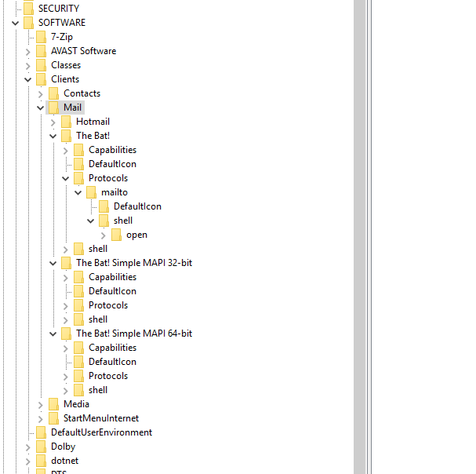476x474 pixels.
Task: Collapse the mailto key
Action: click(x=78, y=192)
